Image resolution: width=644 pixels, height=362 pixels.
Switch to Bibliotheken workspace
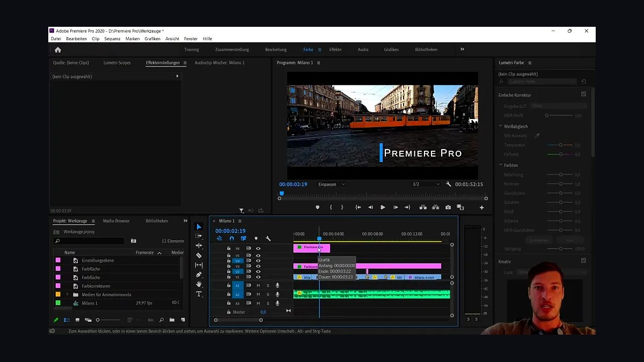(426, 49)
